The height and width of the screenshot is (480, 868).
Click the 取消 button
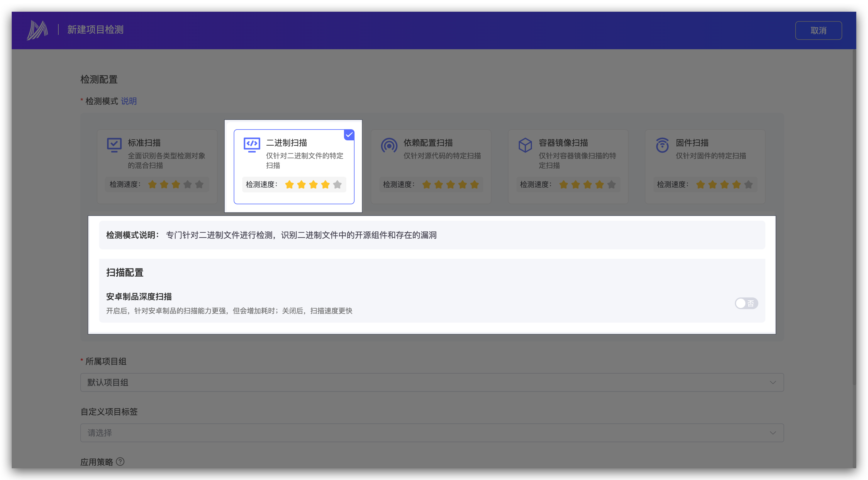(818, 31)
